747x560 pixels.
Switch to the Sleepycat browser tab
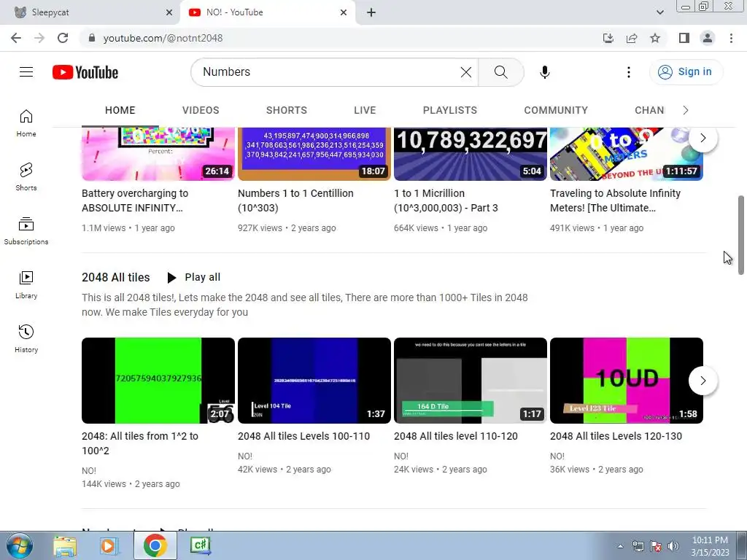click(90, 12)
